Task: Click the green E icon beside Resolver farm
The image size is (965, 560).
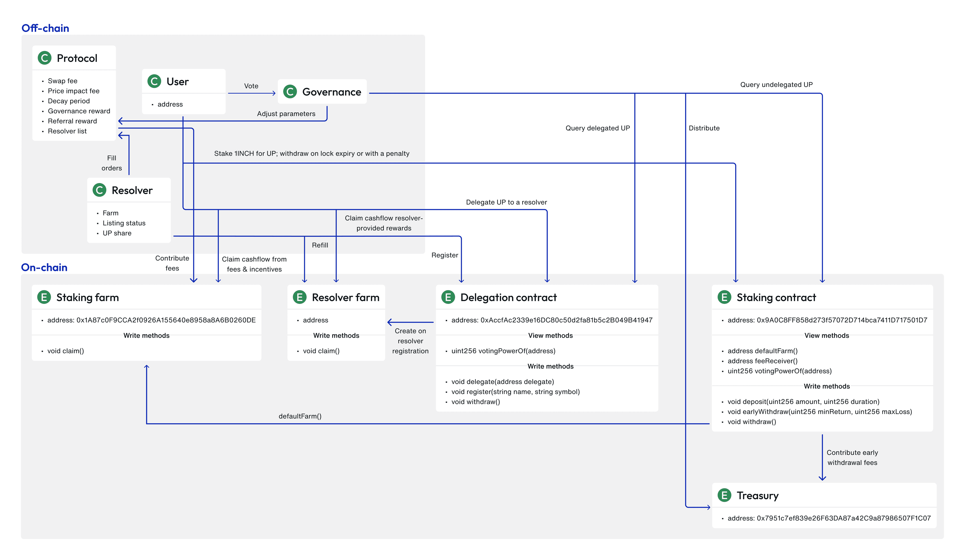Action: click(300, 297)
